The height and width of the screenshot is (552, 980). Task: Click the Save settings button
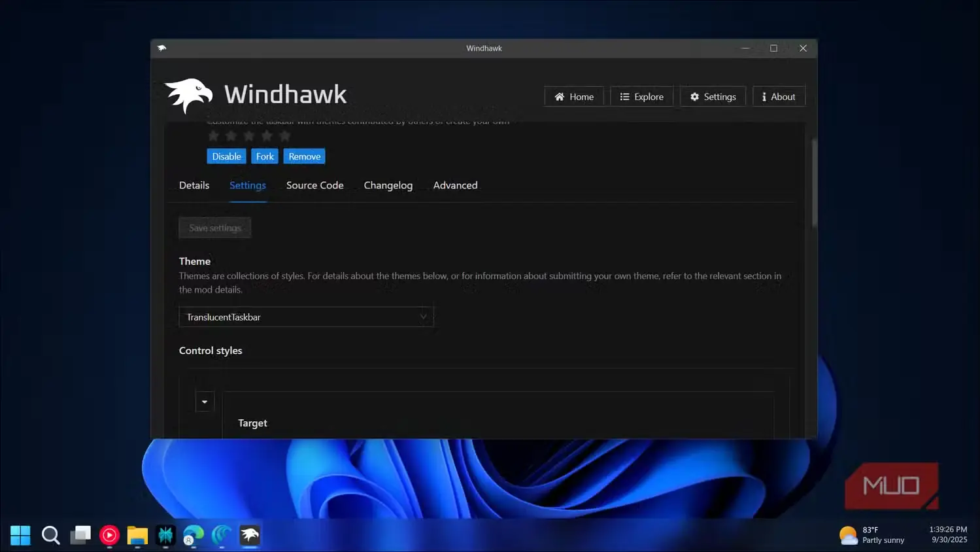215,228
